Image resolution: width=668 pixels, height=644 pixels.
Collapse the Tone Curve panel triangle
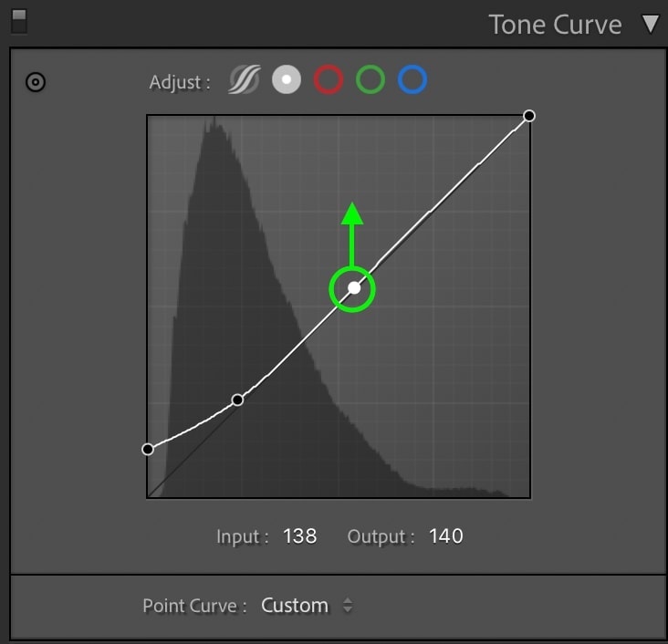[650, 25]
